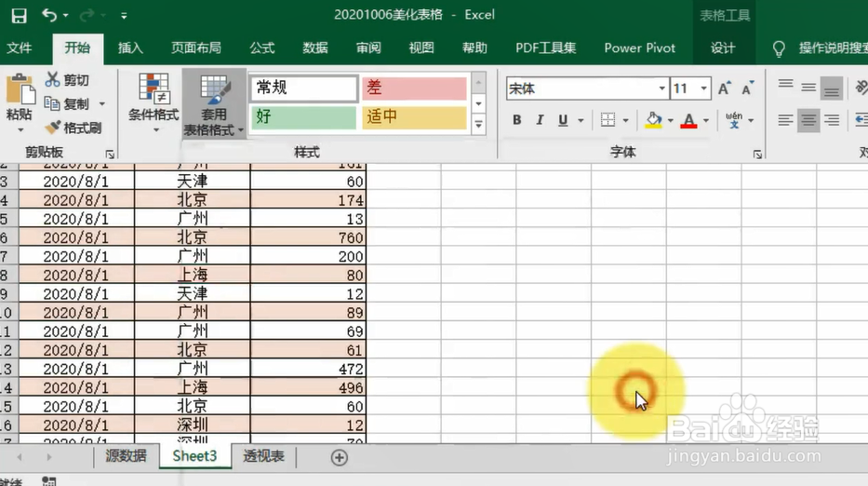Open the 字体 dialog launcher

click(x=757, y=154)
